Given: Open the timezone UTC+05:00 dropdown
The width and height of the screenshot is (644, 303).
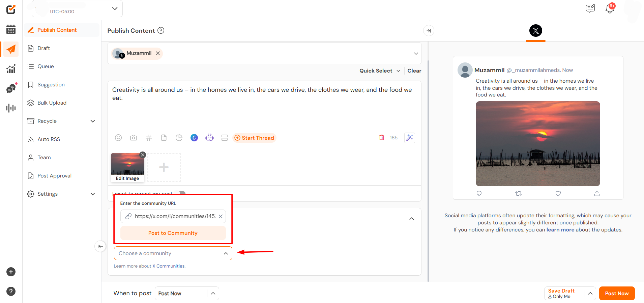Looking at the screenshot, I should click(77, 8).
